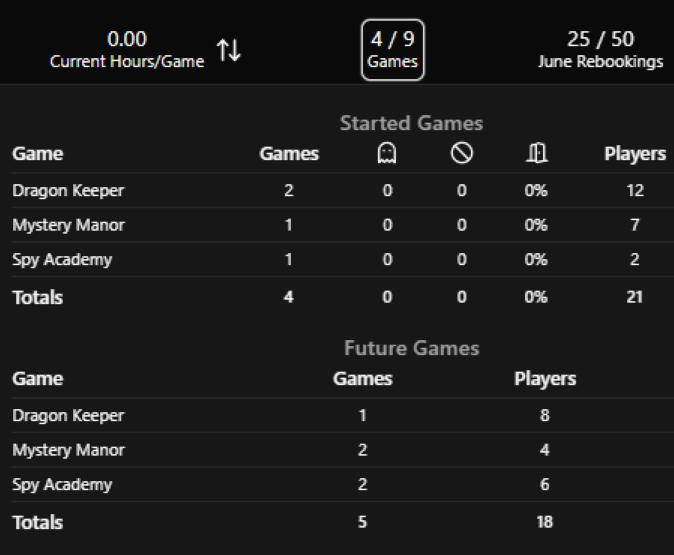The image size is (674, 555).
Task: Select the 4 / 9 Games box
Action: pos(392,50)
